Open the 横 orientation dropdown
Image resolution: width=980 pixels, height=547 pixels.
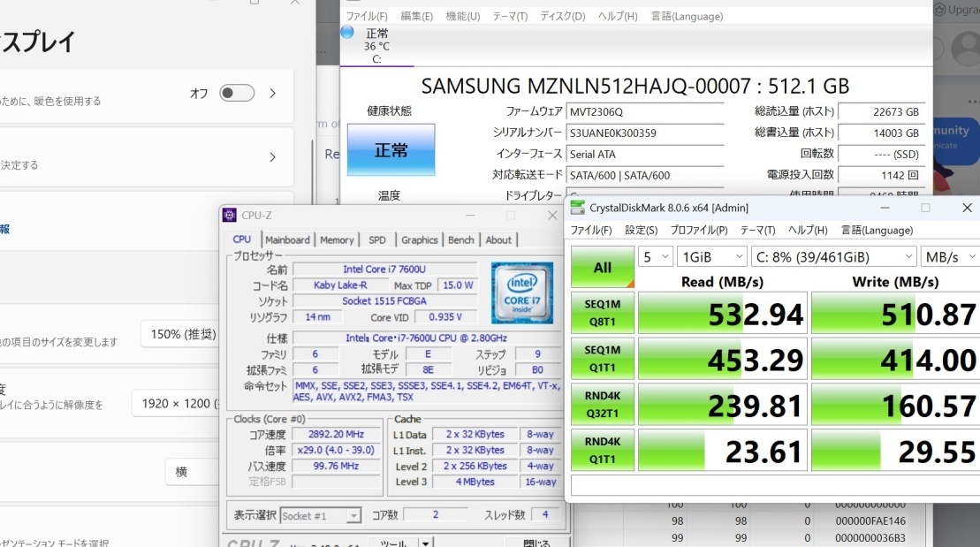pos(194,472)
